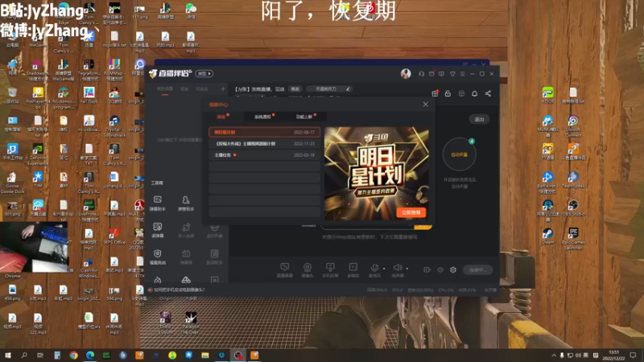Open the user avatar profile
644x362 pixels.
point(406,73)
